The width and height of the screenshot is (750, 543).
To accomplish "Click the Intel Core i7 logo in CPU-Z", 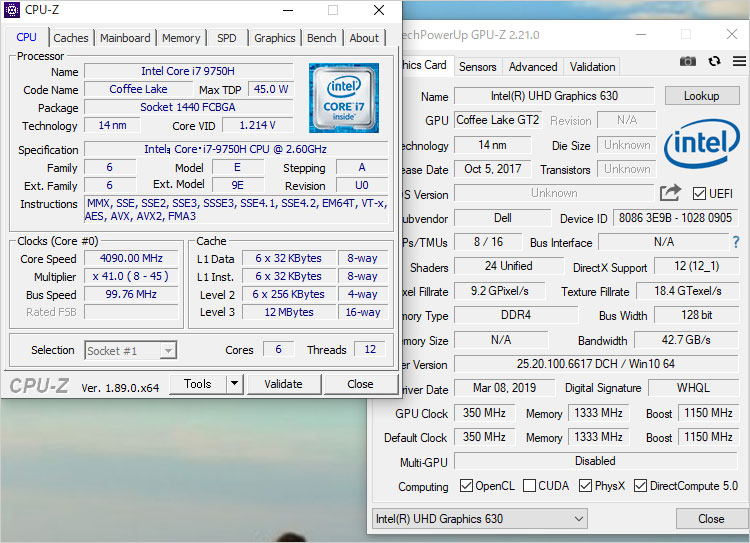I will coord(343,98).
